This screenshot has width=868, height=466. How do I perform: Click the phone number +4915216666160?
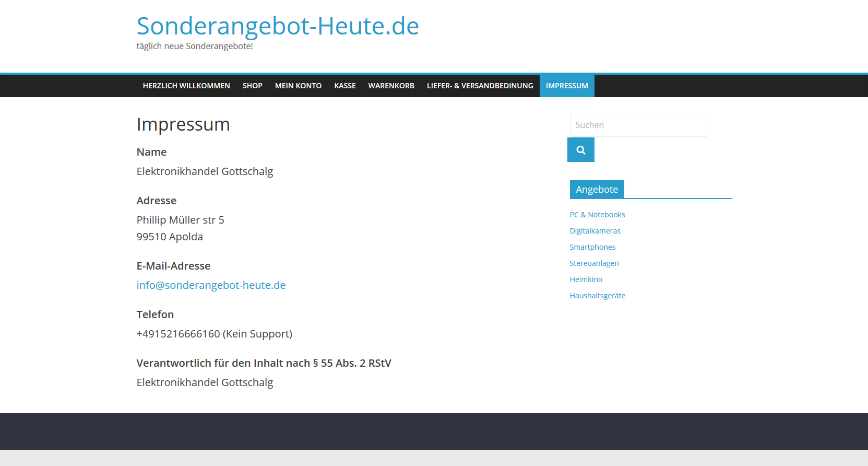click(x=178, y=334)
